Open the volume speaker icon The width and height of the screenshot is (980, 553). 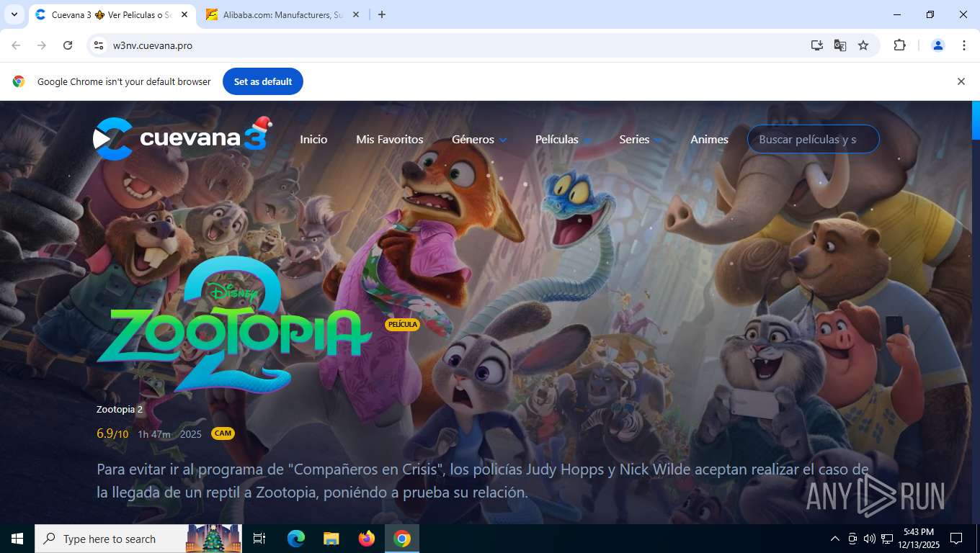tap(870, 539)
